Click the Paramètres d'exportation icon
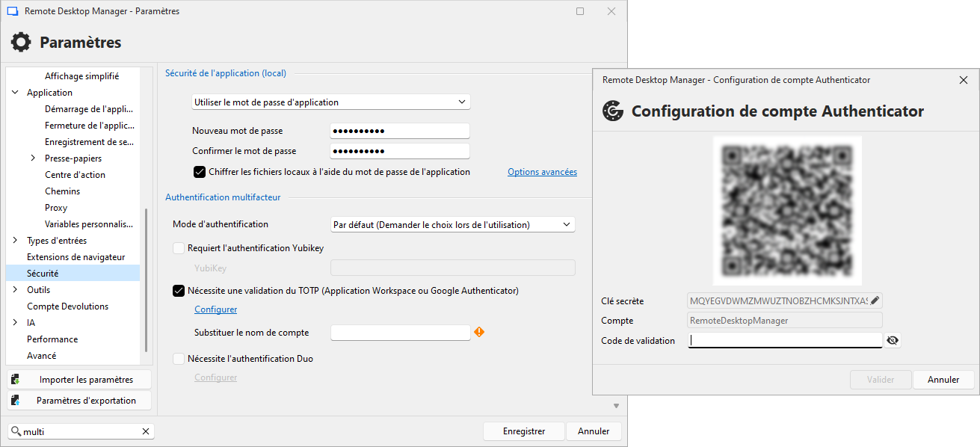The height and width of the screenshot is (447, 980). 15,401
